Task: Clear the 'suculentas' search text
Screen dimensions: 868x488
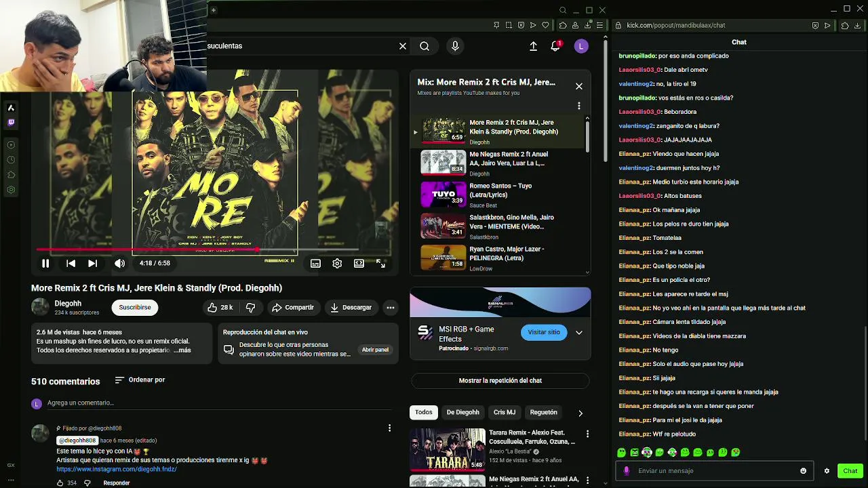Action: [403, 46]
